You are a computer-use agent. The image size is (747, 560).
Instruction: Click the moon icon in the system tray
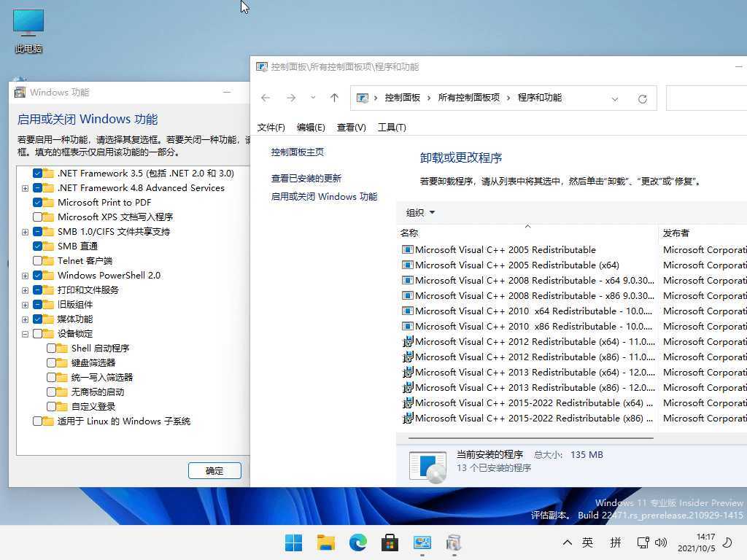click(x=727, y=542)
